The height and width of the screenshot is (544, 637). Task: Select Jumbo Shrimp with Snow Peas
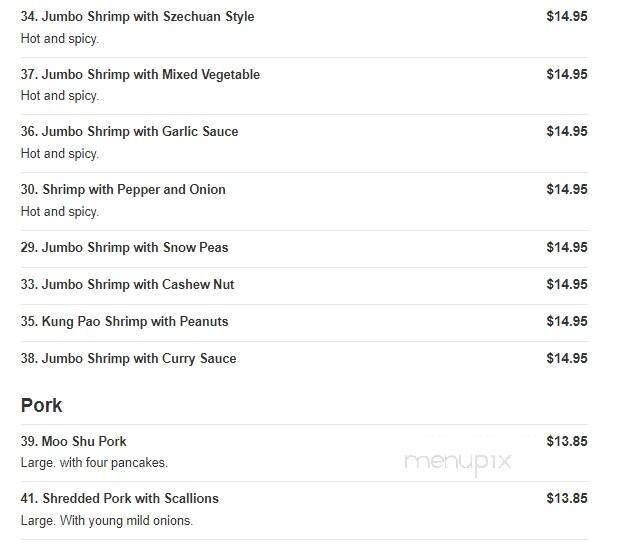tap(125, 248)
